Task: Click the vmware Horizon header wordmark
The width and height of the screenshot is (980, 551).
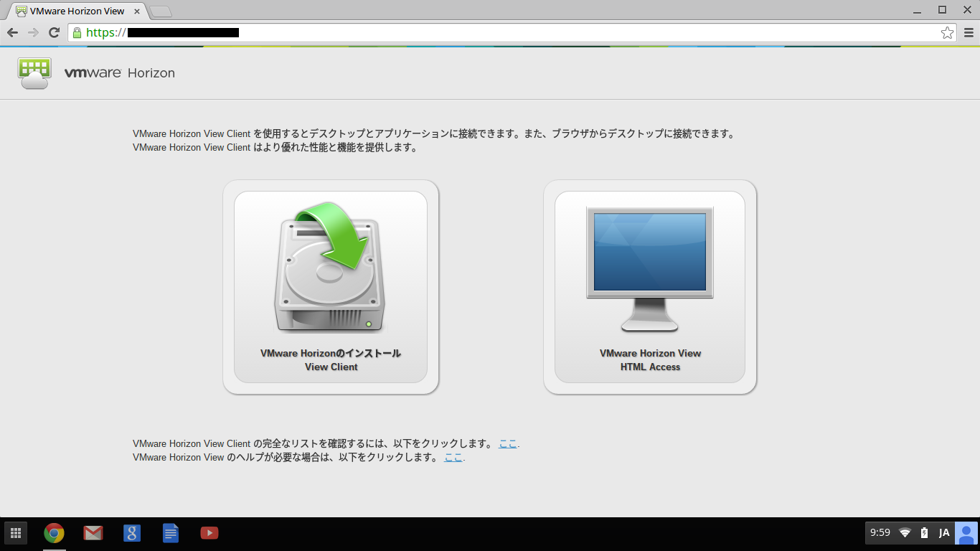Action: [120, 73]
